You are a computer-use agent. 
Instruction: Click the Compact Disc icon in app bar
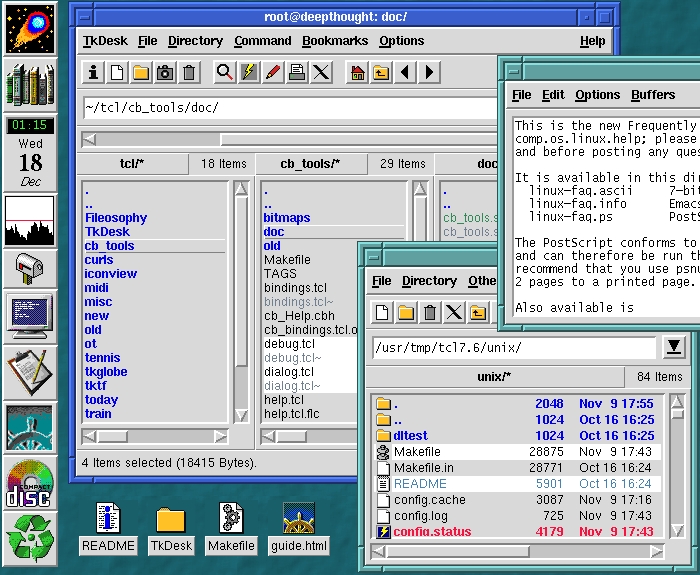click(30, 484)
